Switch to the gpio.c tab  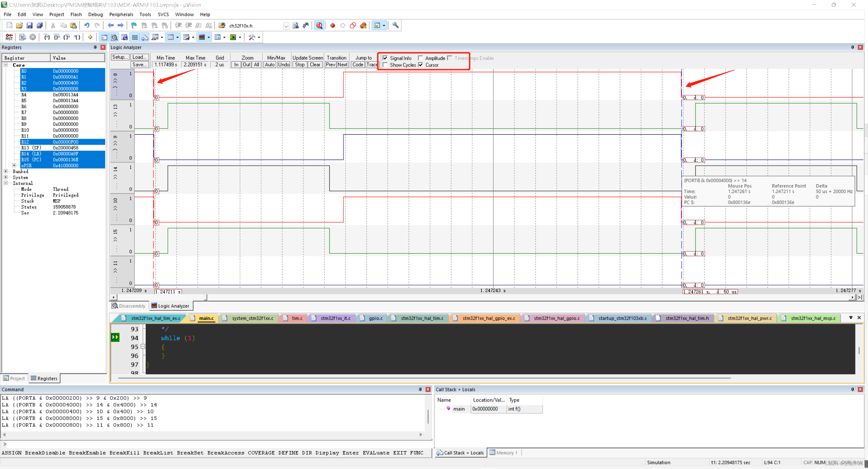375,318
